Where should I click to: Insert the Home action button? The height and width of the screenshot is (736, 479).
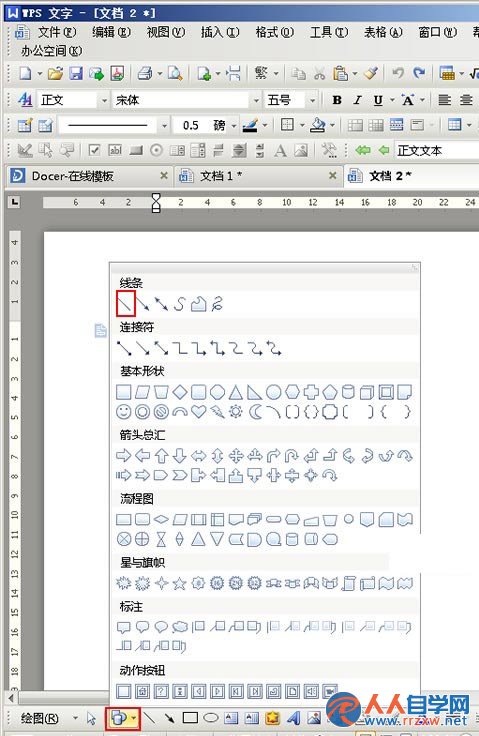point(142,691)
